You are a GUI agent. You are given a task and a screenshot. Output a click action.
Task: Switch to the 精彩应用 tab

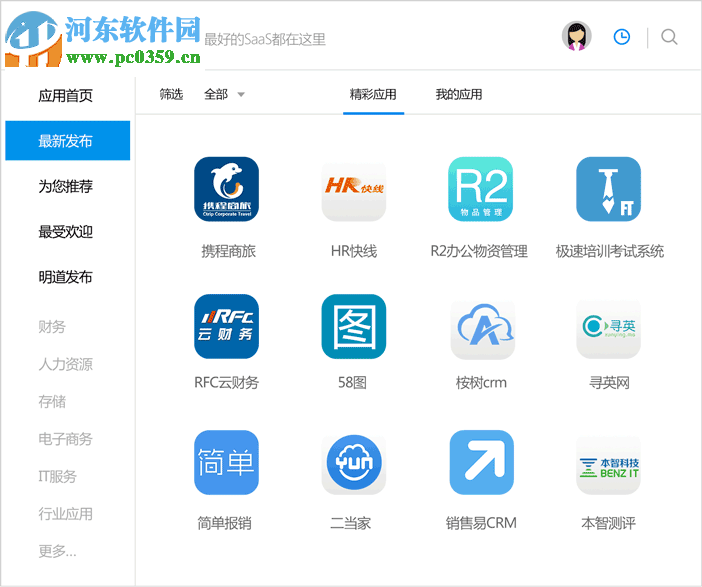point(373,94)
